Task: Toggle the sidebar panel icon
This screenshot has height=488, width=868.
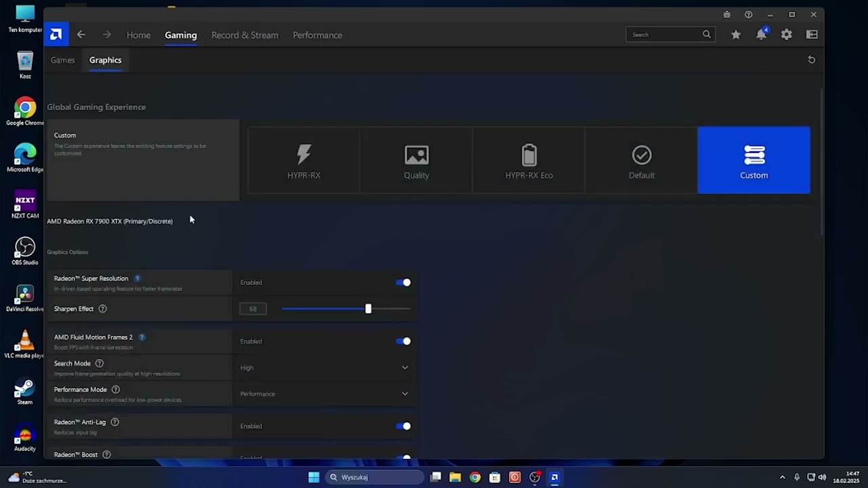Action: coord(812,35)
